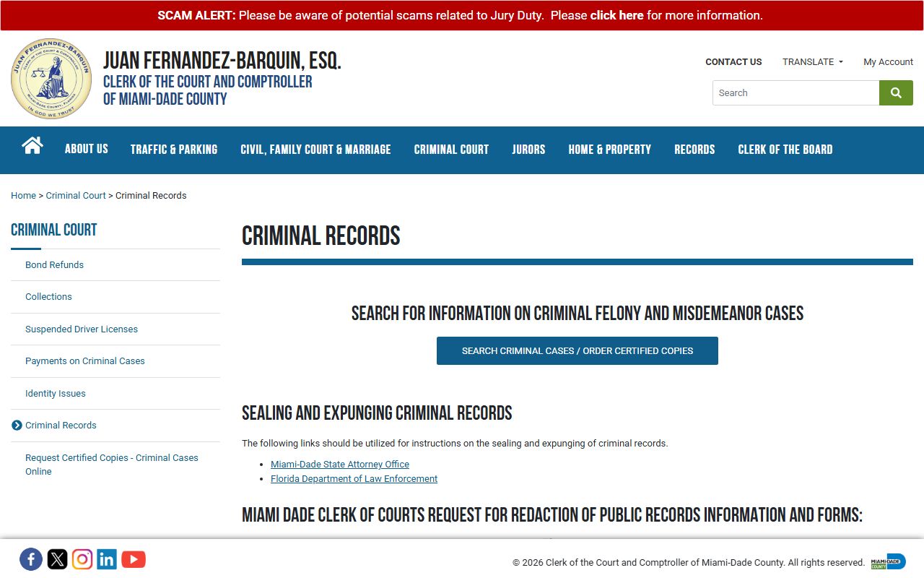
Task: Open Collections in the sidebar
Action: coord(48,297)
